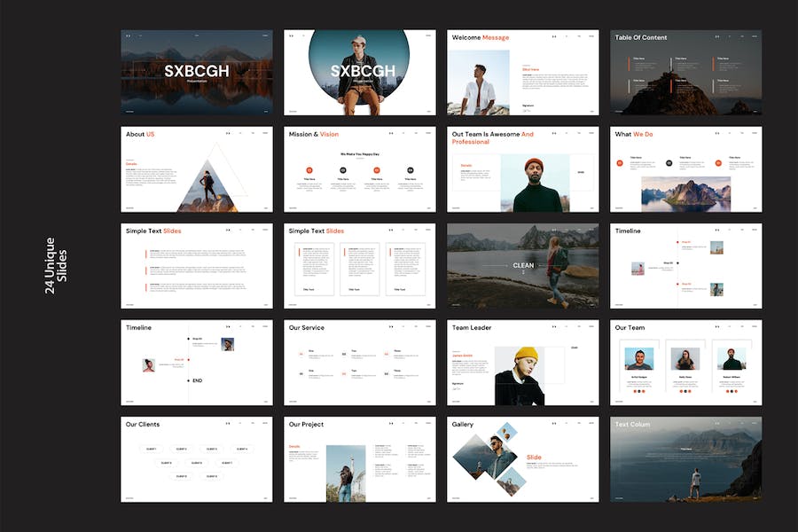Select the CLEAN lakeside hiker slide
This screenshot has width=798, height=532.
(522, 266)
